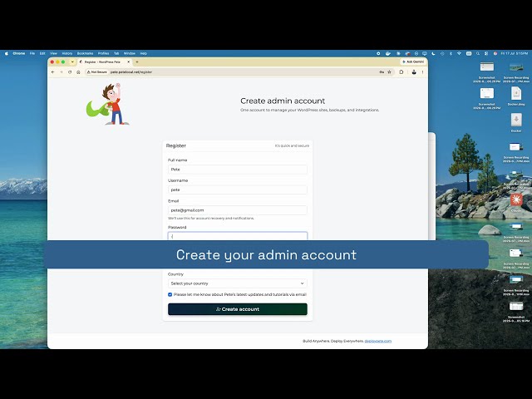
Task: Select the Docker.dmg file on desktop
Action: pyautogui.click(x=516, y=96)
